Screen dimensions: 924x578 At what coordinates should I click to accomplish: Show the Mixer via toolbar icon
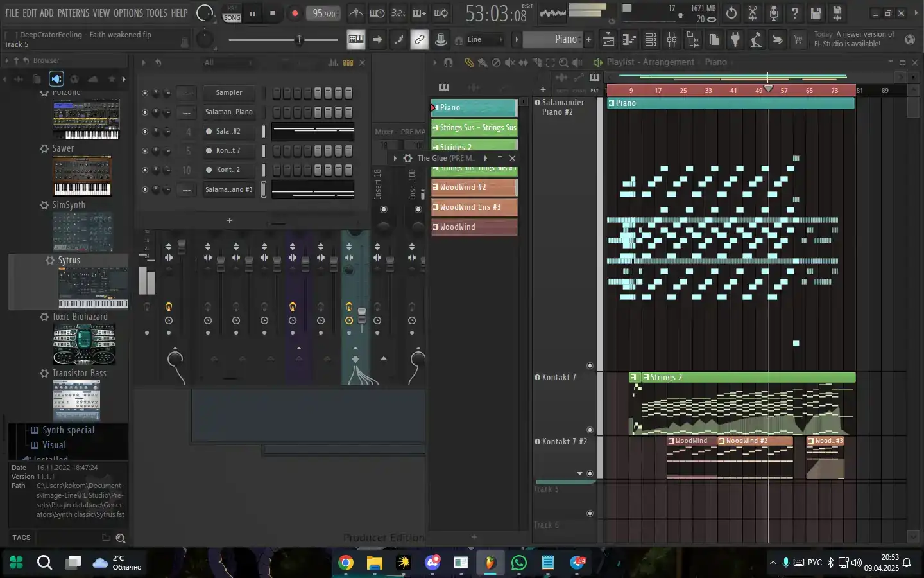[x=672, y=40]
